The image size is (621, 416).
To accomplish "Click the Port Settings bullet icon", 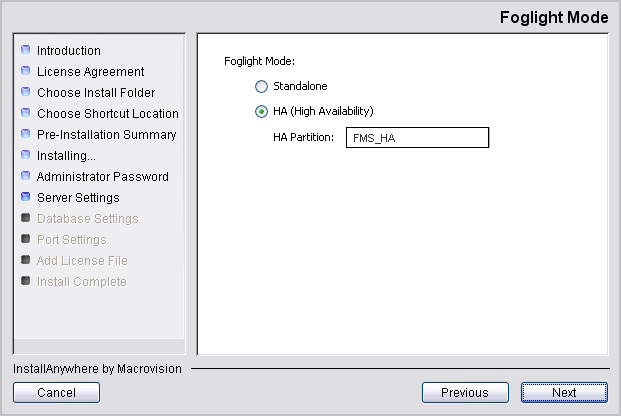I will pyautogui.click(x=26, y=239).
